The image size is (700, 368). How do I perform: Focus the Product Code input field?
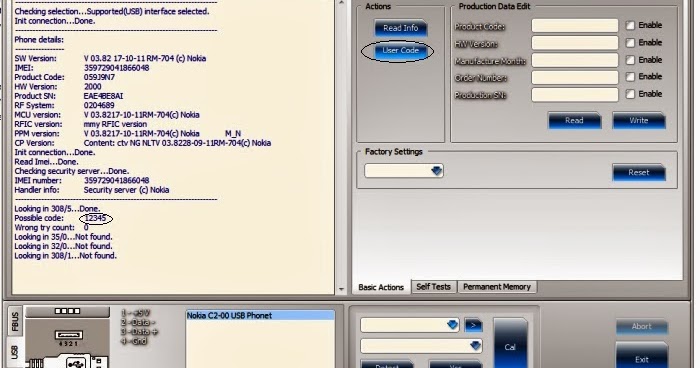tap(575, 26)
